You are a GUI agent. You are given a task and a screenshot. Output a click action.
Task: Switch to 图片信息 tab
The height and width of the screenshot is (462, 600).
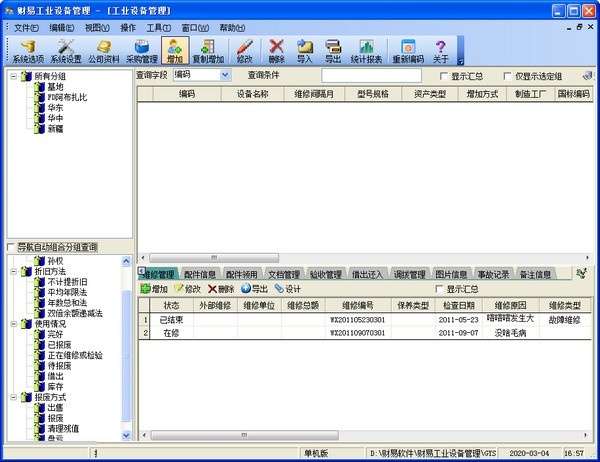tap(451, 274)
